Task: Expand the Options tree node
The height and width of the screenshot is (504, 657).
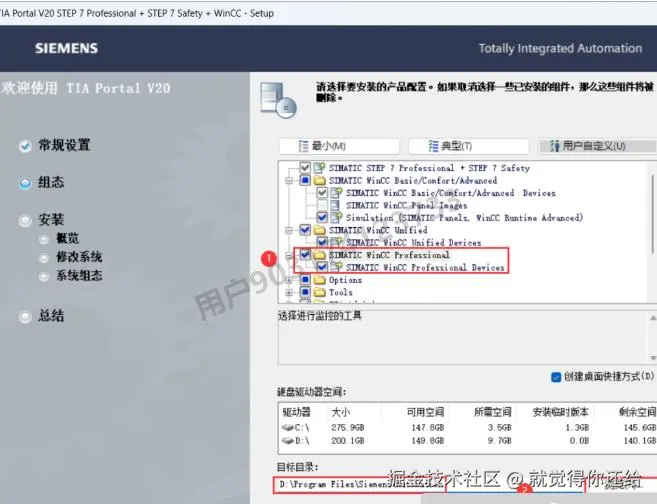Action: pyautogui.click(x=289, y=279)
